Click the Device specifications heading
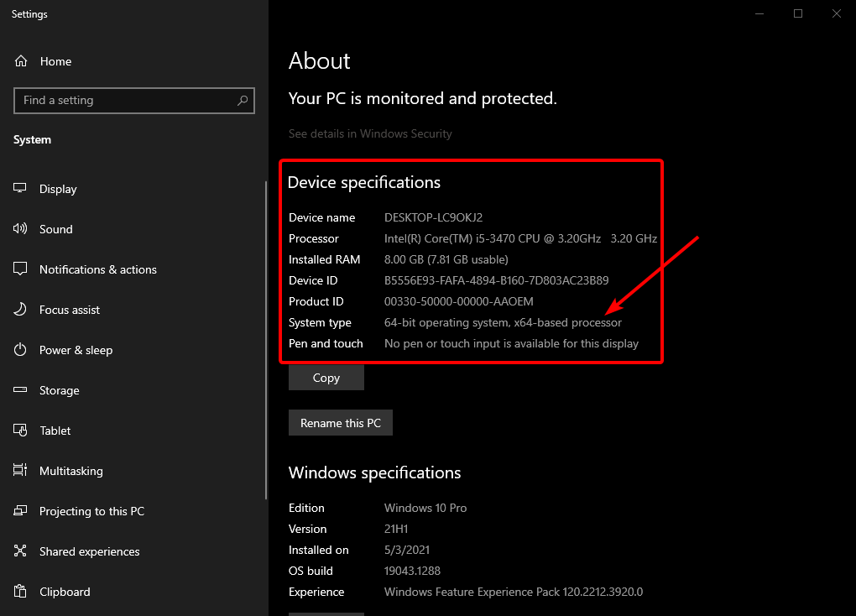856x616 pixels. click(x=364, y=182)
